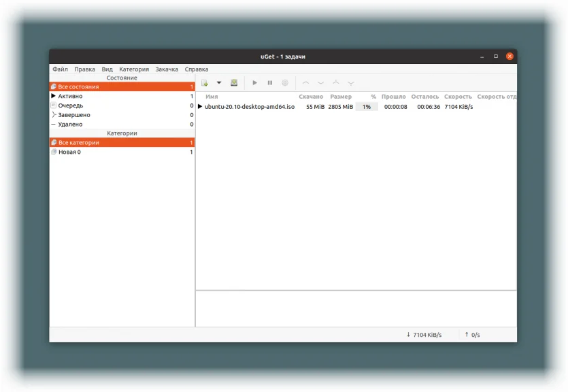The width and height of the screenshot is (568, 392).
Task: Click the save all toolbar icon
Action: [234, 83]
